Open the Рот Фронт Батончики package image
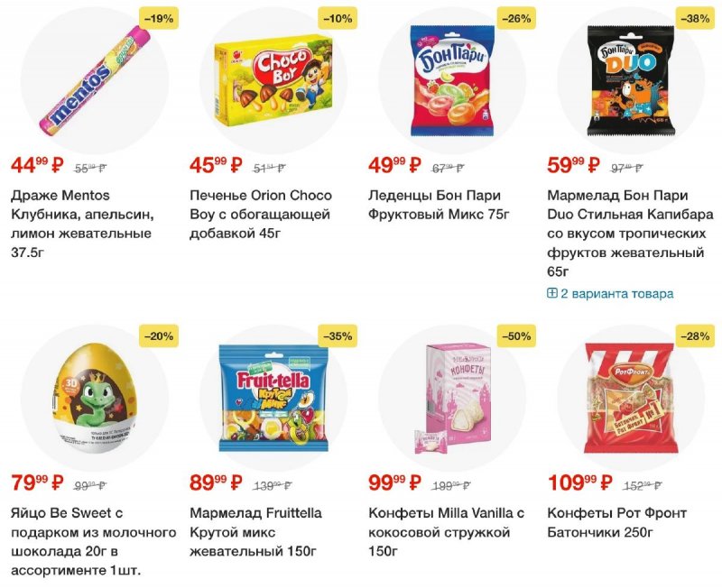The image size is (722, 588). (631, 399)
